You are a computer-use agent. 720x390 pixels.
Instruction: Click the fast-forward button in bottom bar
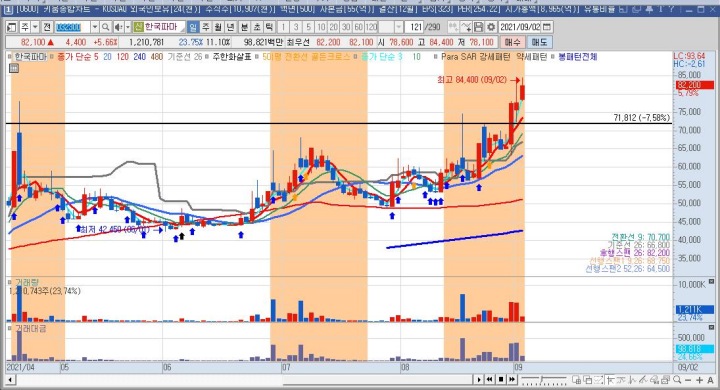point(512,379)
